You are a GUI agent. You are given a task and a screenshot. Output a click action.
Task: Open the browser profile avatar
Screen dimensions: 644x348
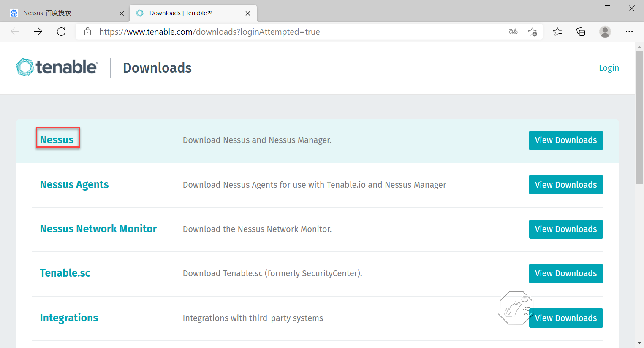[x=605, y=32]
